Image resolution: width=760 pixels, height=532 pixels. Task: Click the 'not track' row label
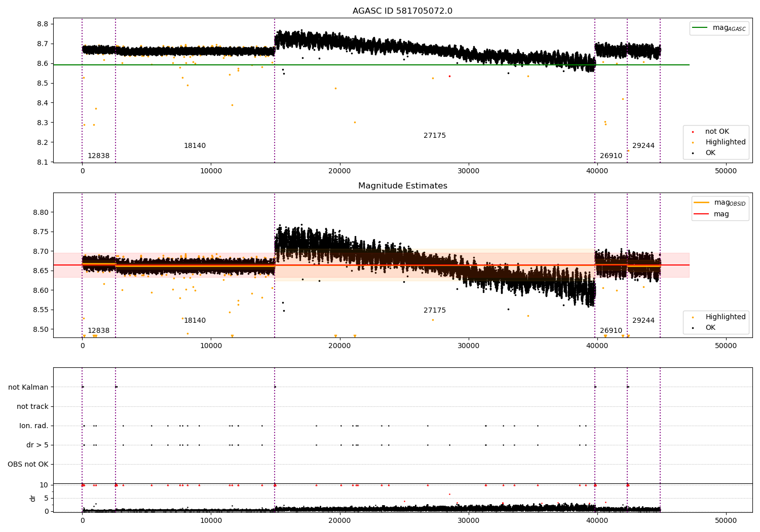click(x=32, y=407)
